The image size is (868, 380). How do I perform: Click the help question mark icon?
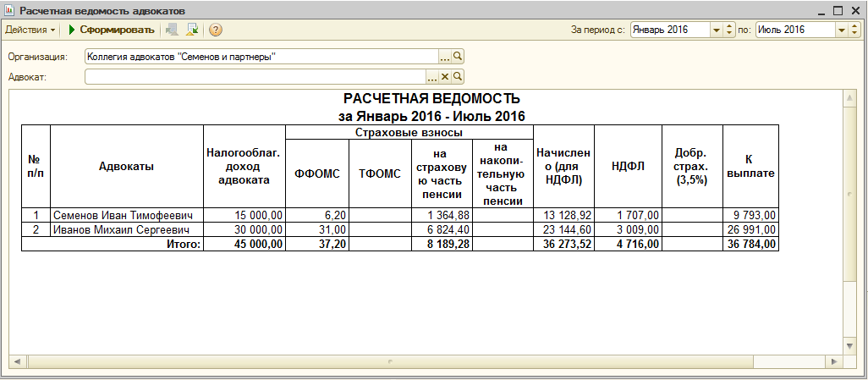point(216,30)
